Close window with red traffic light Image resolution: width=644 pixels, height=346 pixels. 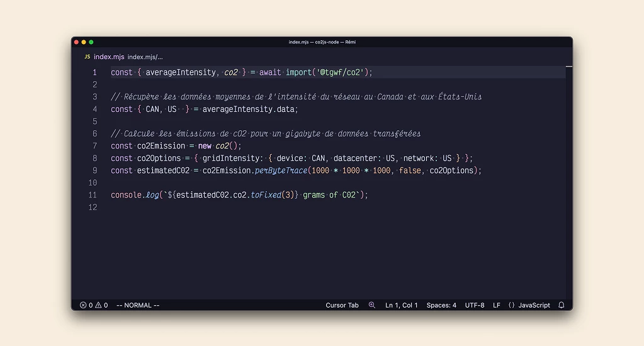click(76, 42)
